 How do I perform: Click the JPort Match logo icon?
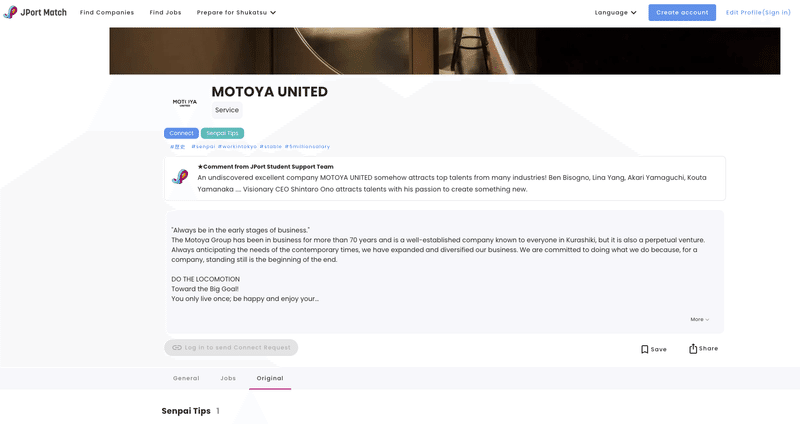10,12
